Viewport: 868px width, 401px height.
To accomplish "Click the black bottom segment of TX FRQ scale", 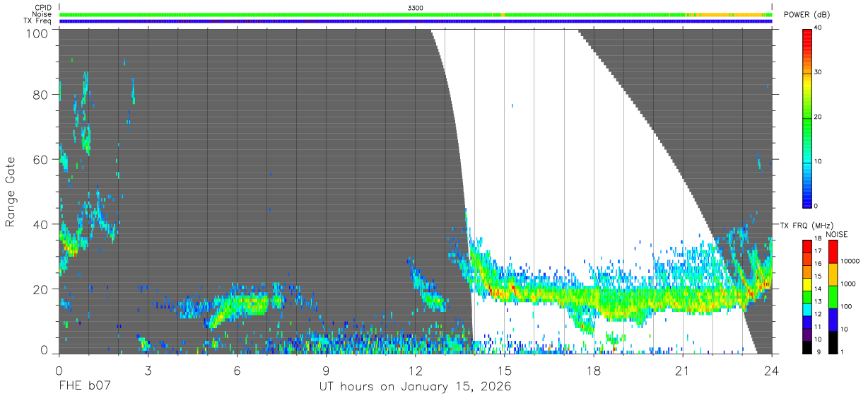I will pyautogui.click(x=807, y=347).
